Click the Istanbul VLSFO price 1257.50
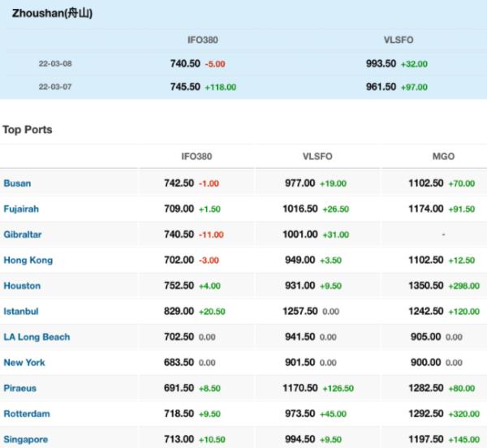Image resolution: width=487 pixels, height=448 pixels. 299,311
